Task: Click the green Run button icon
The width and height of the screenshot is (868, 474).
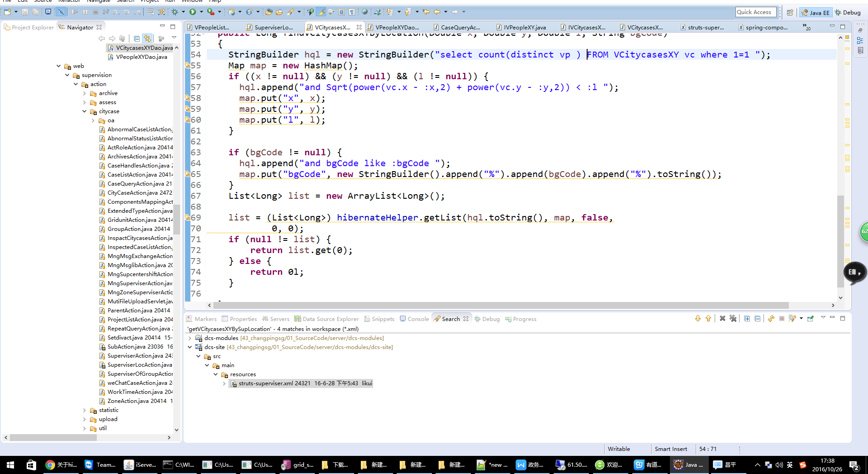Action: coord(193,12)
